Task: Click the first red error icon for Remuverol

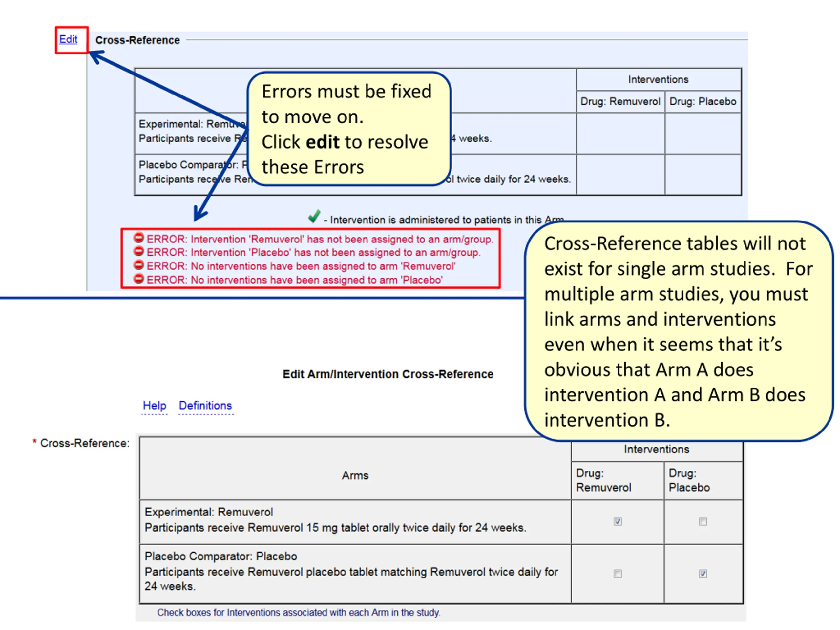Action: [x=138, y=238]
